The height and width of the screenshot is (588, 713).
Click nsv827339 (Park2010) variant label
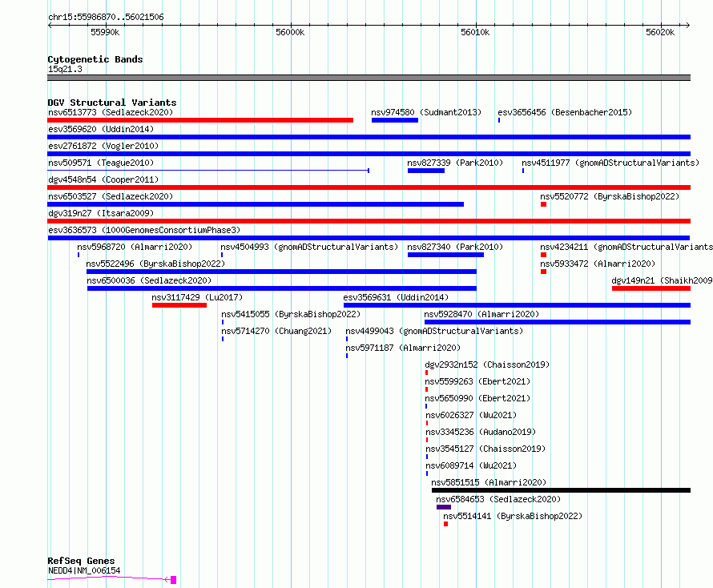(x=455, y=163)
